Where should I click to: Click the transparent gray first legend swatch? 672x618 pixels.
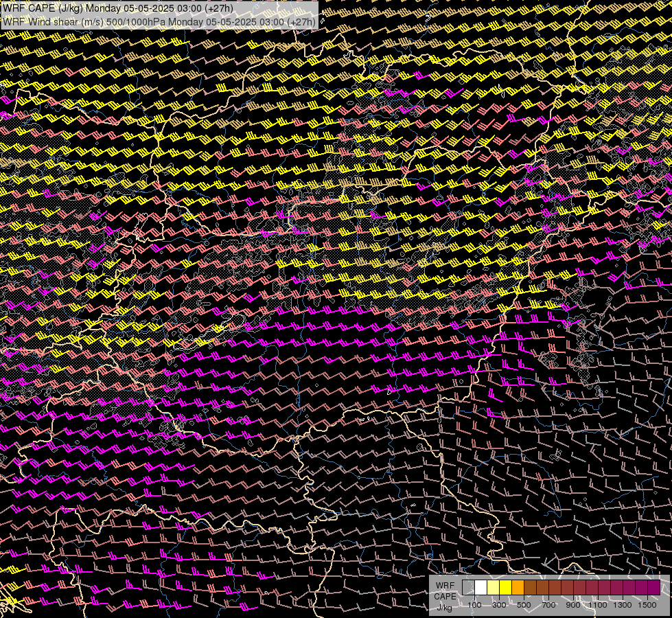[468, 588]
